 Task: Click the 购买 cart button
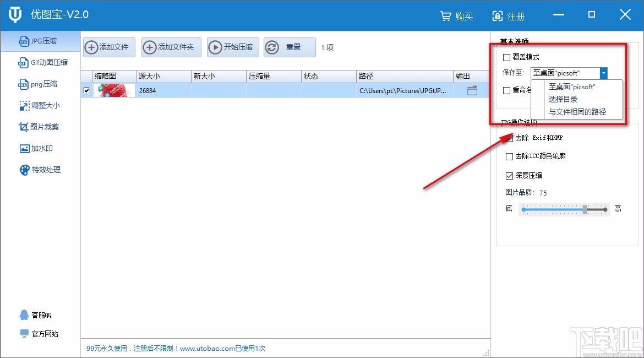pos(457,17)
